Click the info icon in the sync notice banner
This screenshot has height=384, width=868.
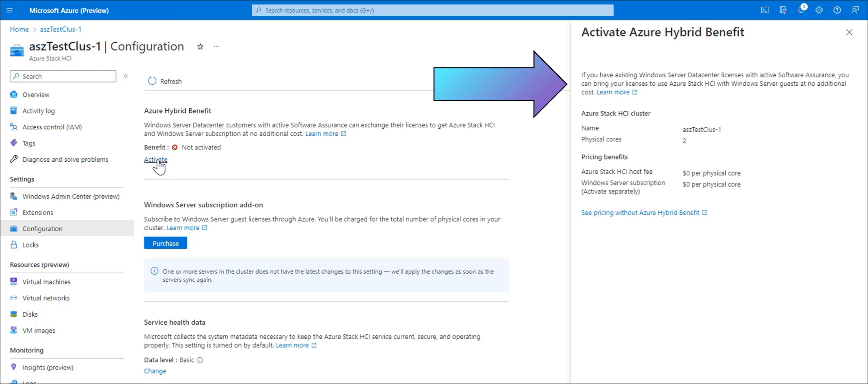pos(155,271)
